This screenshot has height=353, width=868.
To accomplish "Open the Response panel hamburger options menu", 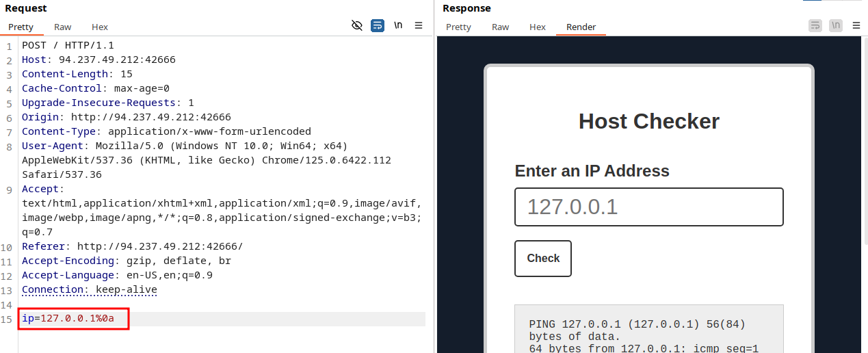I will pyautogui.click(x=856, y=25).
